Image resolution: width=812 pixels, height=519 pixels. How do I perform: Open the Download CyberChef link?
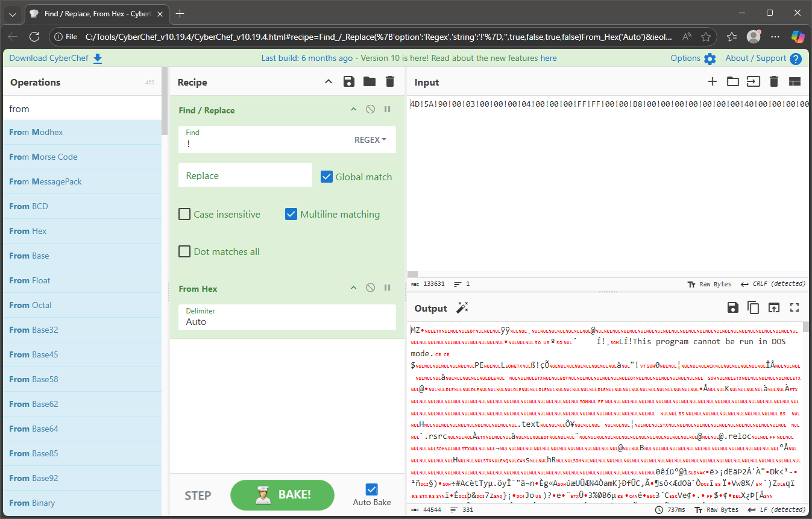55,58
